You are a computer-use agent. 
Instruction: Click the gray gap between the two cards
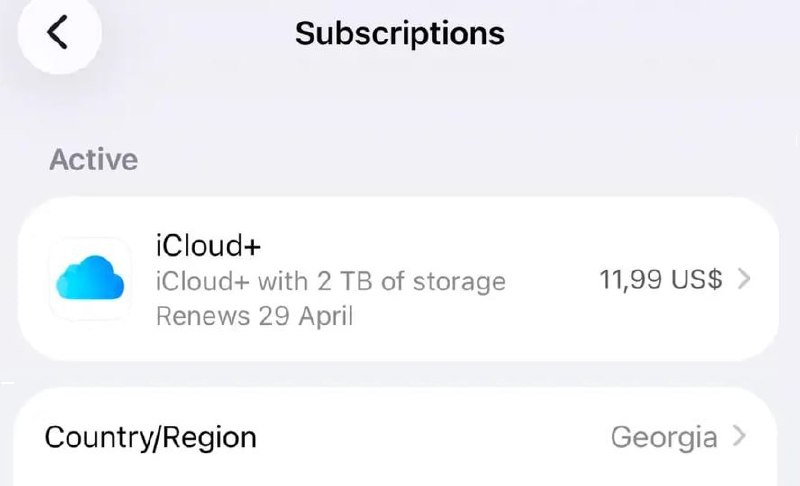400,374
